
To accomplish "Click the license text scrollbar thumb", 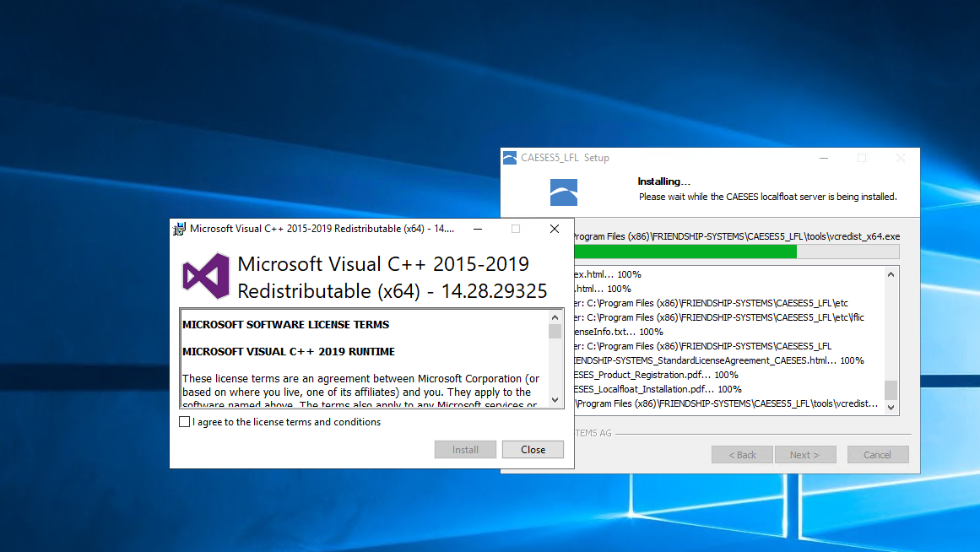I will click(555, 331).
